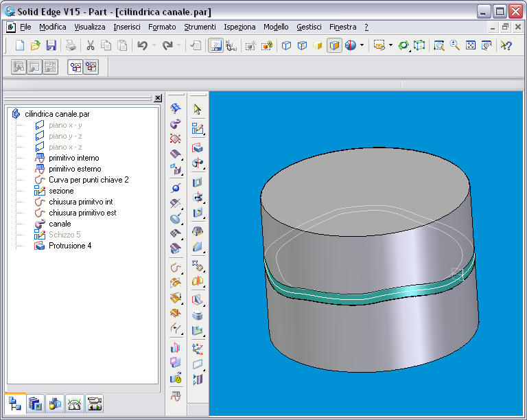
Task: Click the Copy icon
Action: click(106, 45)
